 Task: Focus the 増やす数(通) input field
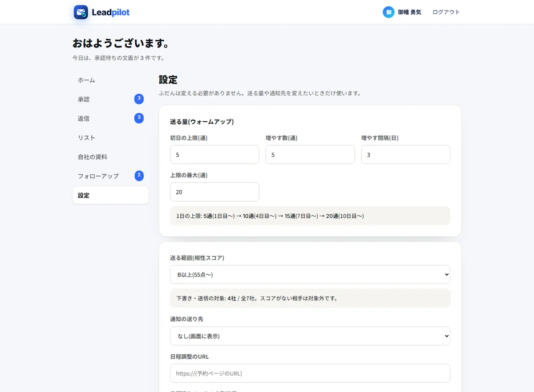310,155
